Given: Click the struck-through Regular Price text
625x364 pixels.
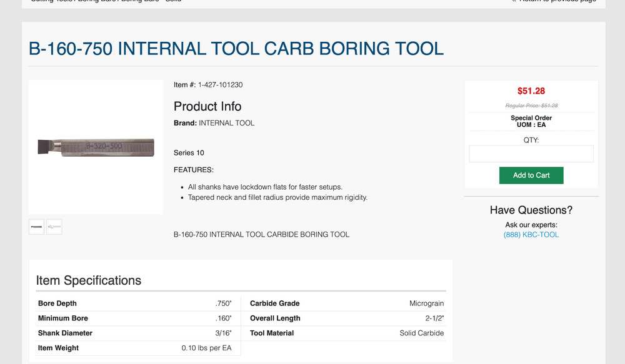Looking at the screenshot, I should (531, 106).
